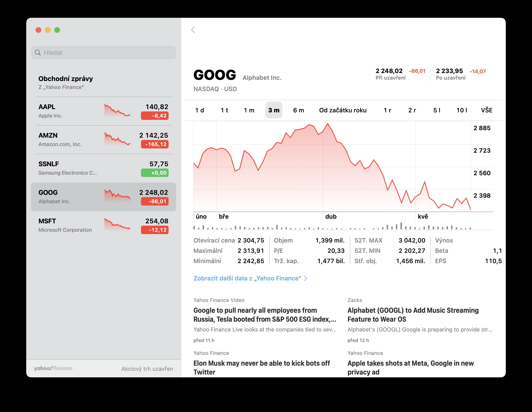
Task: Click the green zoom window button
Action: (x=57, y=30)
